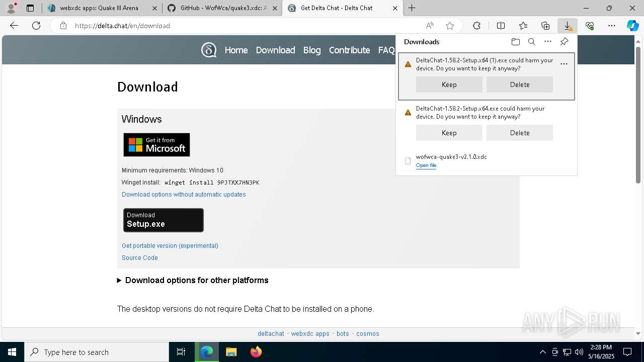
Task: Open Task View on taskbar
Action: click(x=181, y=352)
